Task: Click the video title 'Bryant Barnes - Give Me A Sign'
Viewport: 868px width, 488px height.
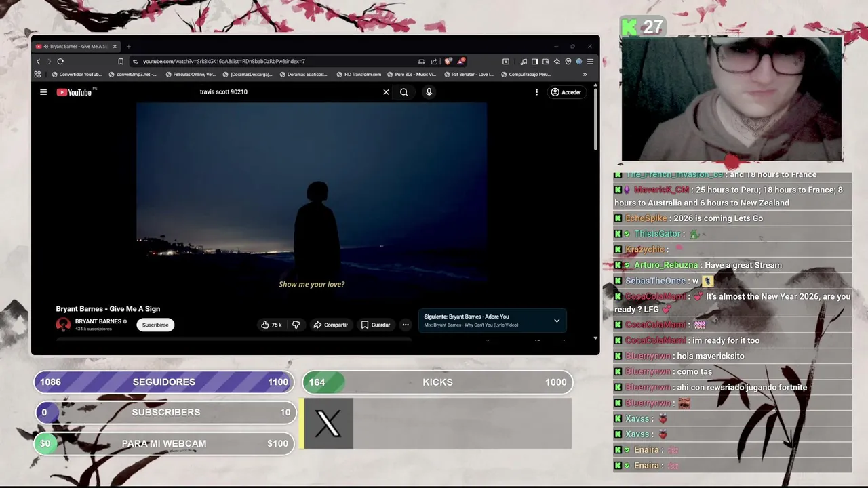Action: click(x=108, y=309)
